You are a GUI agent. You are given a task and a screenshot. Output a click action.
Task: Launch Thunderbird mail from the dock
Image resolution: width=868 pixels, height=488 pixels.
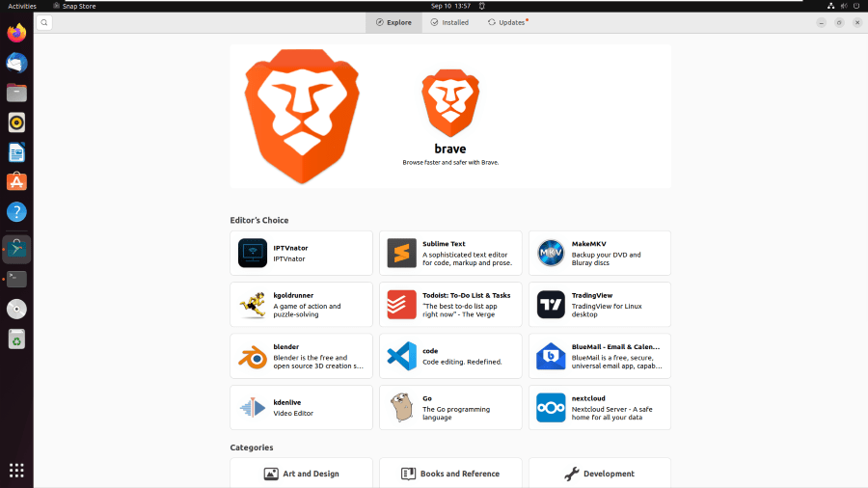[x=16, y=63]
